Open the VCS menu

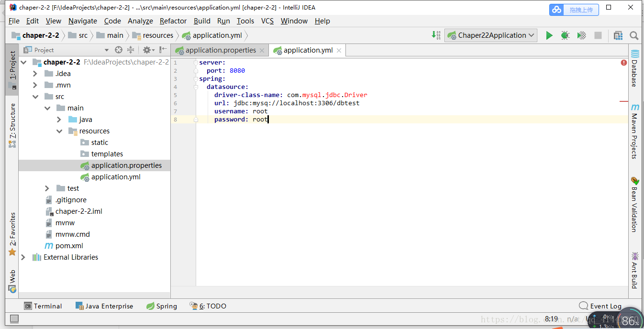click(x=267, y=21)
